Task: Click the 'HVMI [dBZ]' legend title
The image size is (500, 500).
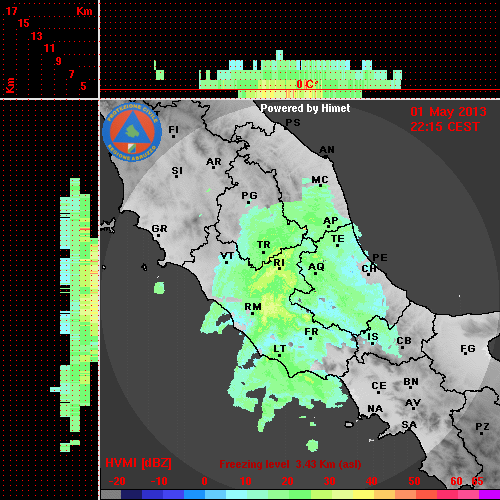Action: click(138, 463)
